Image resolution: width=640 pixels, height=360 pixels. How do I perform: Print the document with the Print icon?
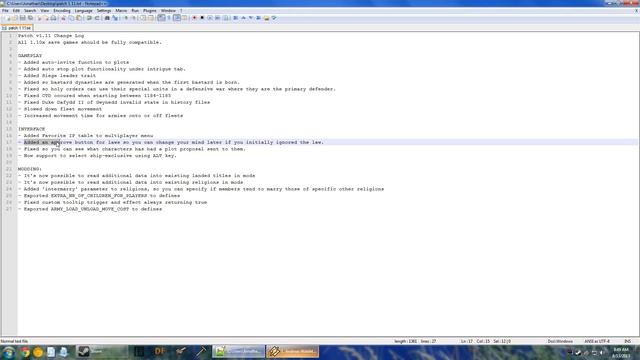(53, 18)
